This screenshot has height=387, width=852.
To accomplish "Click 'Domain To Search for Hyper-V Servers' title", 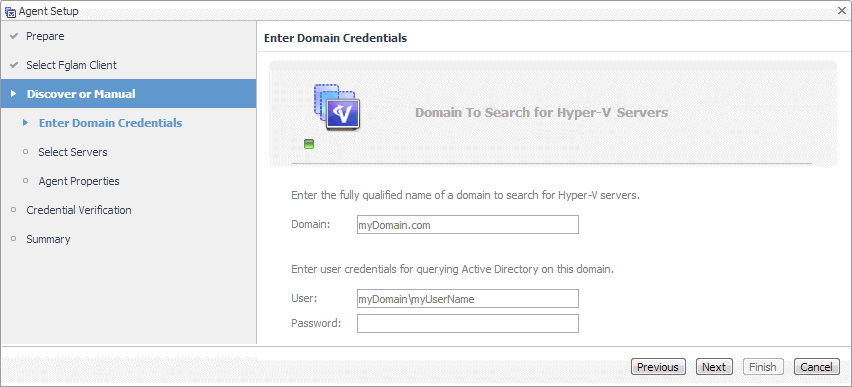I will tap(542, 113).
